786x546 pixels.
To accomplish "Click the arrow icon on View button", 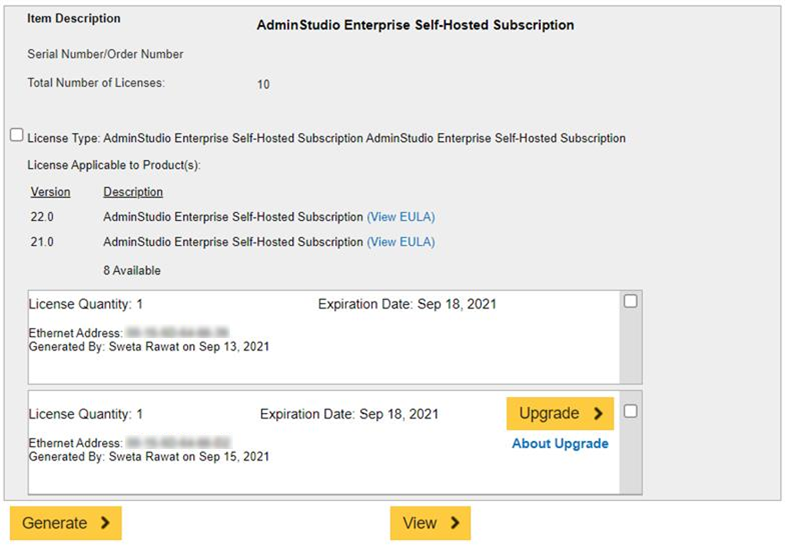I will 454,523.
